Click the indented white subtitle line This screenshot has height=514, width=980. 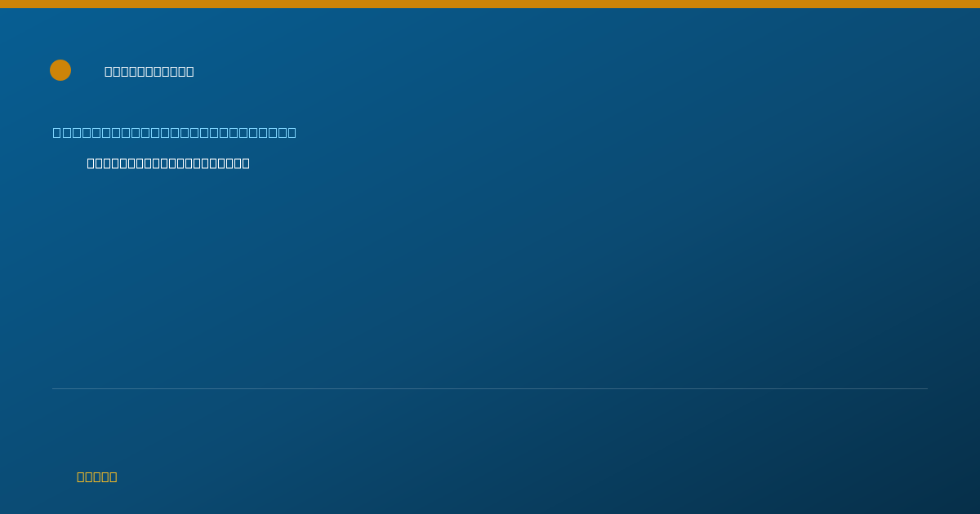click(168, 163)
